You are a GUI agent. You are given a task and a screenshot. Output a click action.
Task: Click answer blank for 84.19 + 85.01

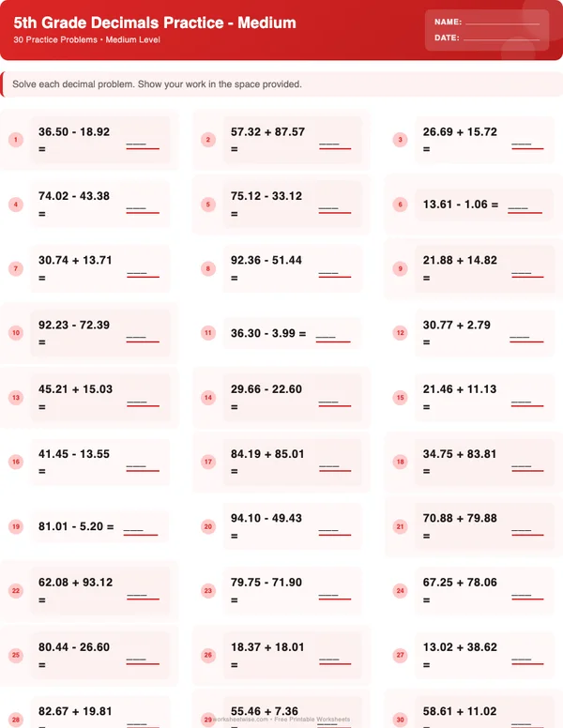pyautogui.click(x=328, y=467)
